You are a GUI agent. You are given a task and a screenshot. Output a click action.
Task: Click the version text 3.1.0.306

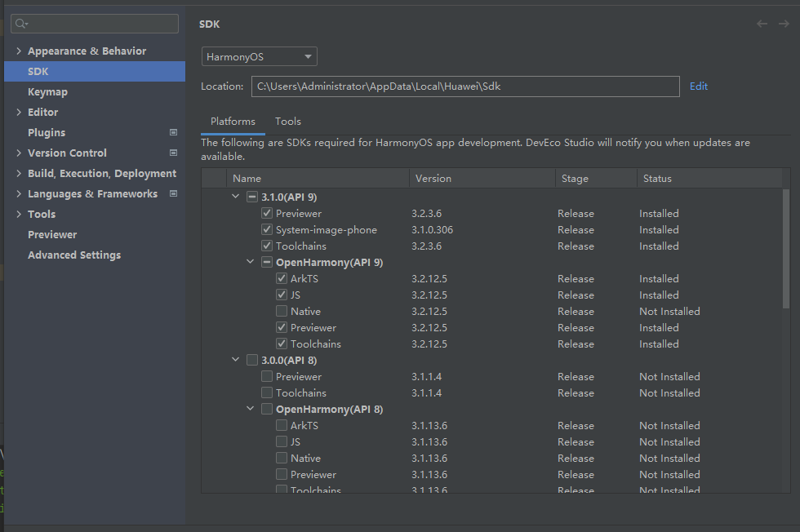pos(432,230)
